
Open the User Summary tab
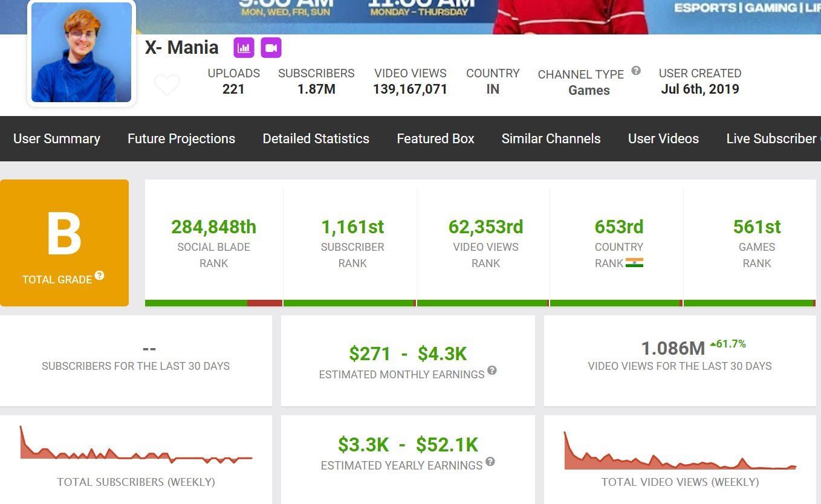point(57,138)
